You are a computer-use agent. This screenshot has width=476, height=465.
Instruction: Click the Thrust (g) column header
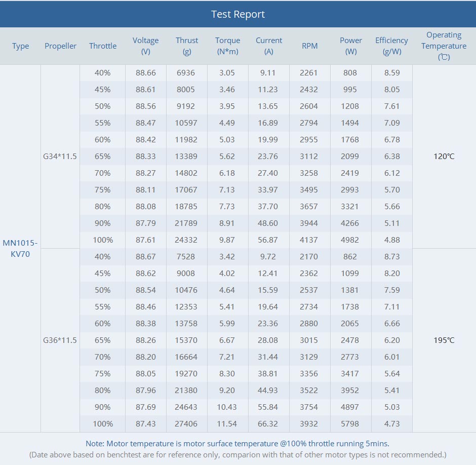coord(187,46)
